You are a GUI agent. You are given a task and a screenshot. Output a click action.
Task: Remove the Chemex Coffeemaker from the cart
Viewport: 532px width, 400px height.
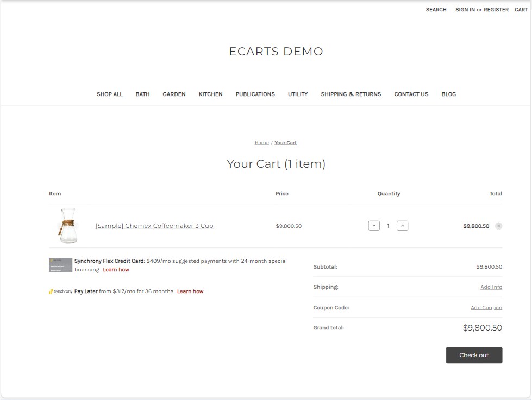point(498,226)
